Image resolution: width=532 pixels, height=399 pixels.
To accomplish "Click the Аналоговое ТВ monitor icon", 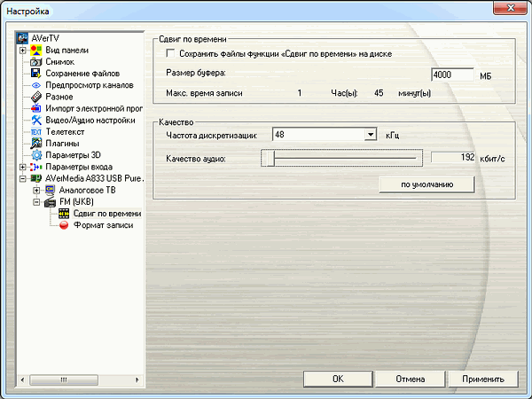I will point(50,190).
